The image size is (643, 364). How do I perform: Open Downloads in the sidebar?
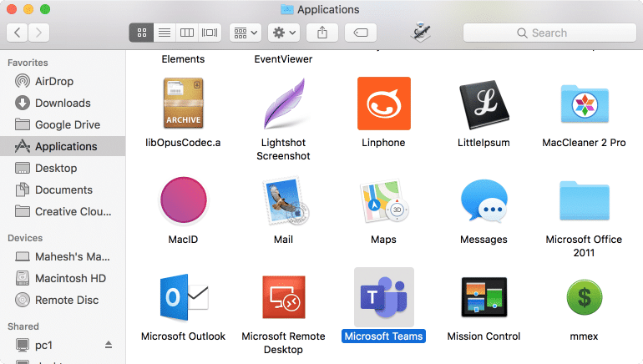63,103
